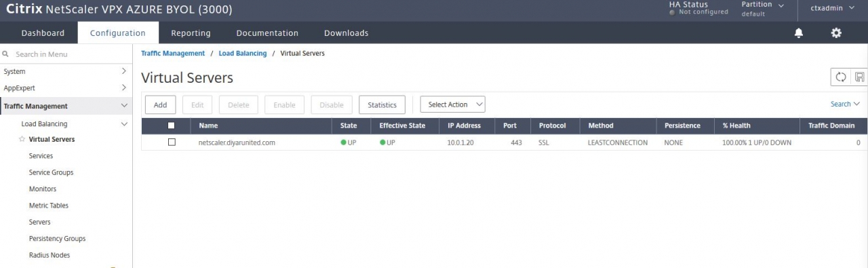This screenshot has height=268, width=868.
Task: Sort by the Protocol column header
Action: coord(553,126)
